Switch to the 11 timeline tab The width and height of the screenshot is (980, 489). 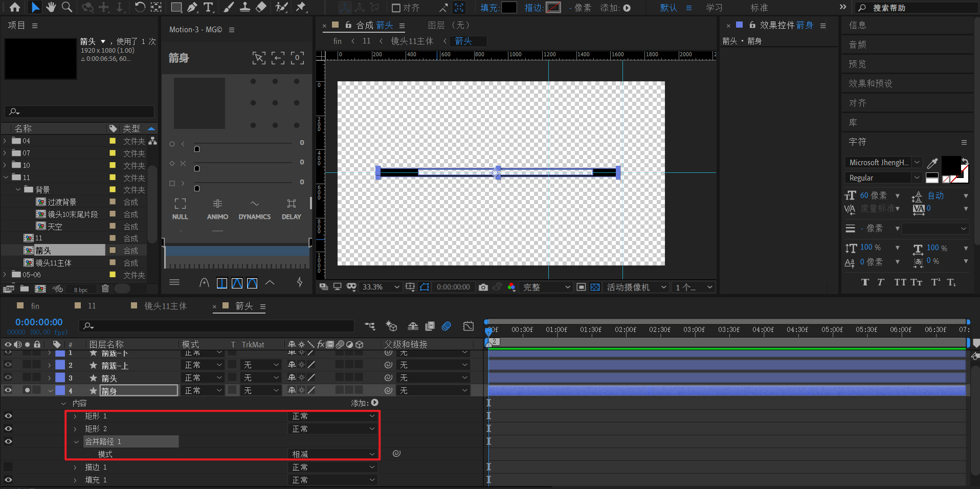coord(92,306)
